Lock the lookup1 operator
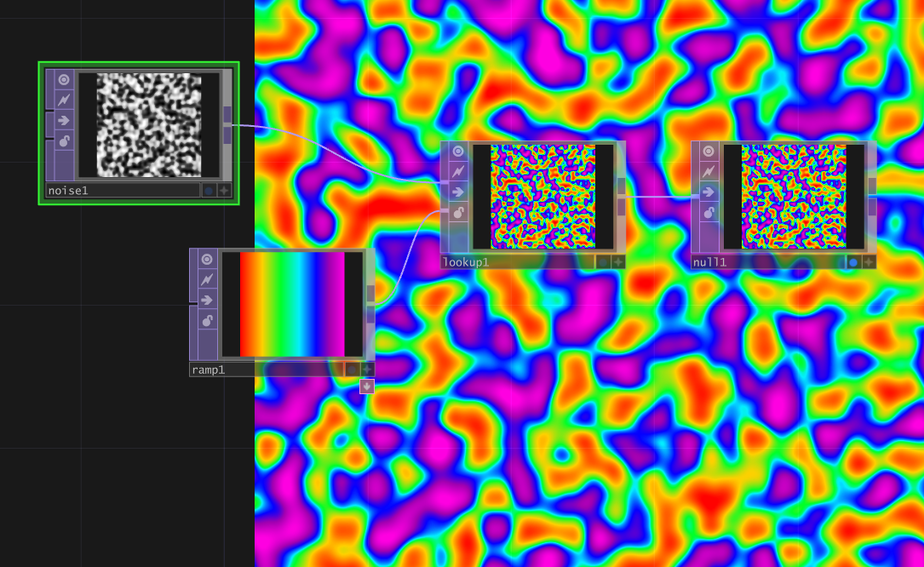 (458, 213)
